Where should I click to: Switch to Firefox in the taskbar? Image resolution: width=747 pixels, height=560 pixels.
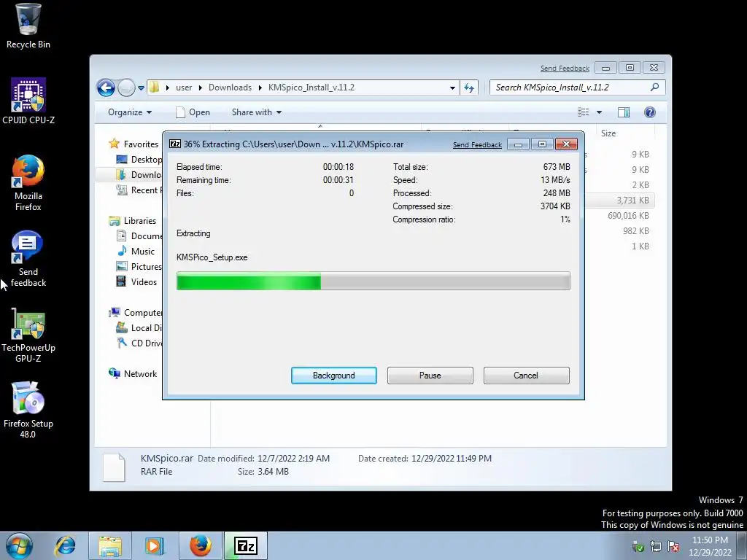click(x=201, y=545)
